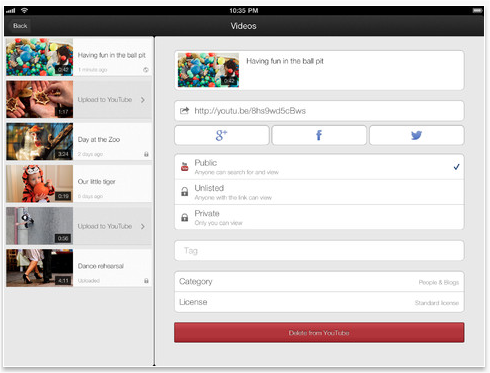Select Unlisted privacy option
The image size is (490, 373).
click(x=319, y=192)
